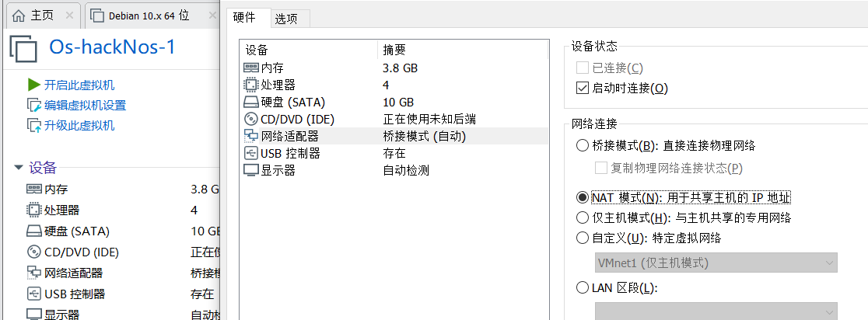Click the 编辑虚拟机设置 icon in sidebar
This screenshot has width=868, height=320.
coord(33,106)
